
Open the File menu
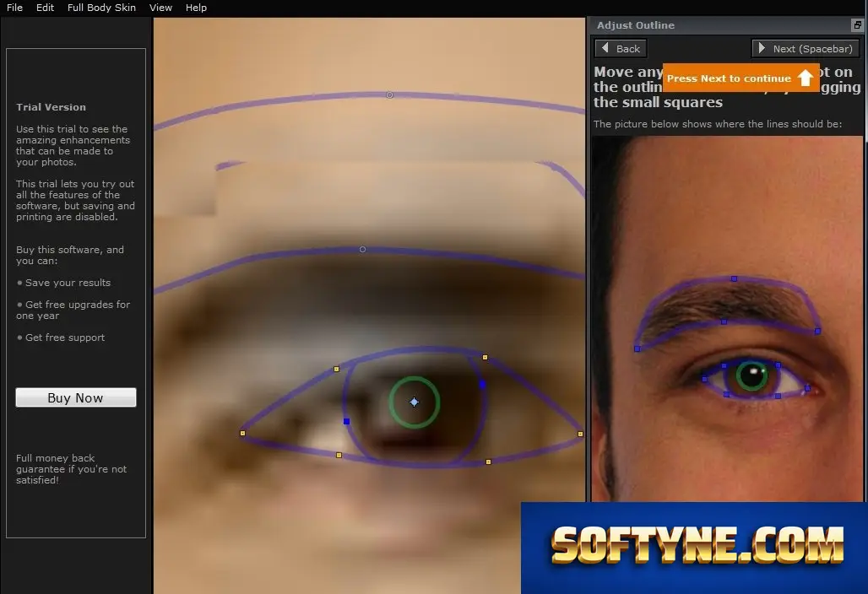click(14, 8)
